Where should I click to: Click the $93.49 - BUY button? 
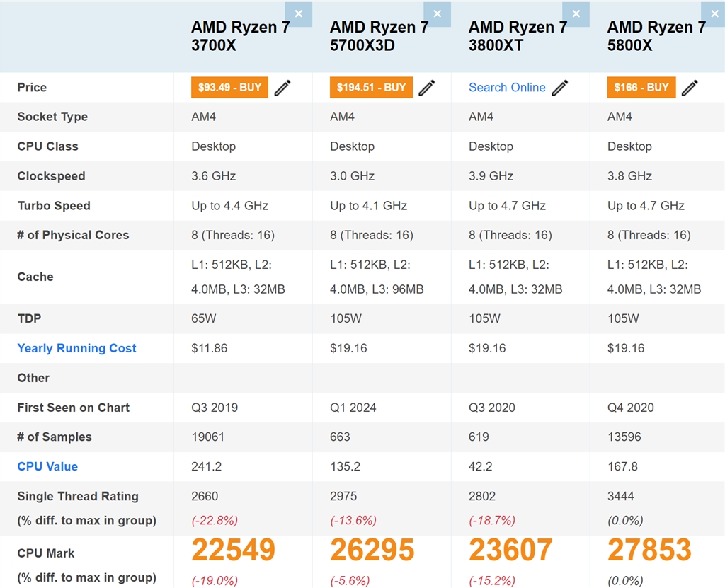pos(230,87)
